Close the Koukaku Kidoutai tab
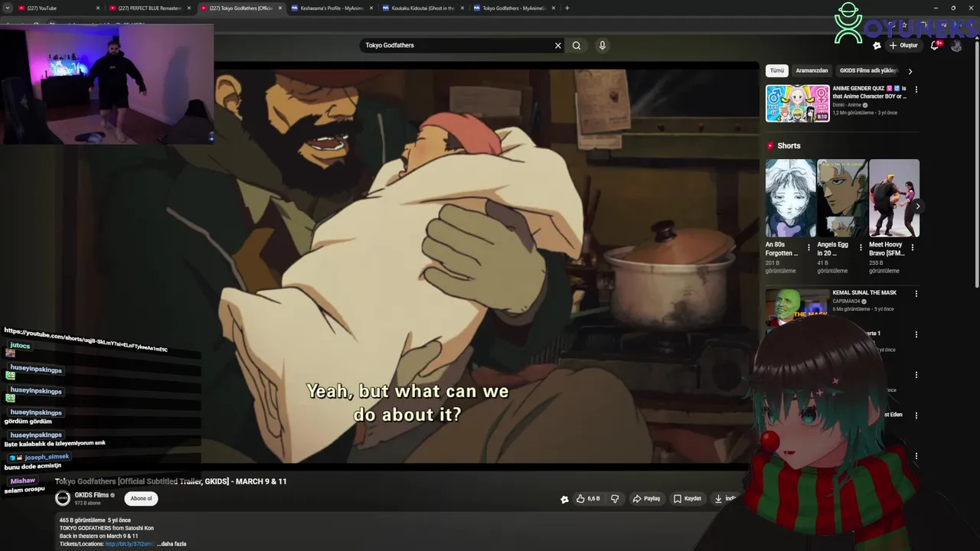Viewport: 980px width, 551px height. coord(462,8)
